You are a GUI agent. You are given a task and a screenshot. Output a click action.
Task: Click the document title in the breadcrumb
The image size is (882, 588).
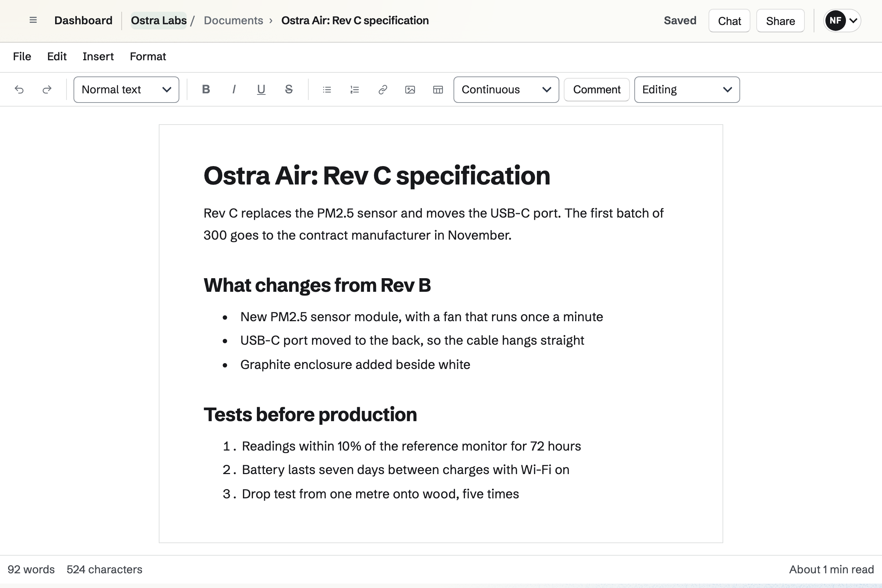[x=355, y=20]
